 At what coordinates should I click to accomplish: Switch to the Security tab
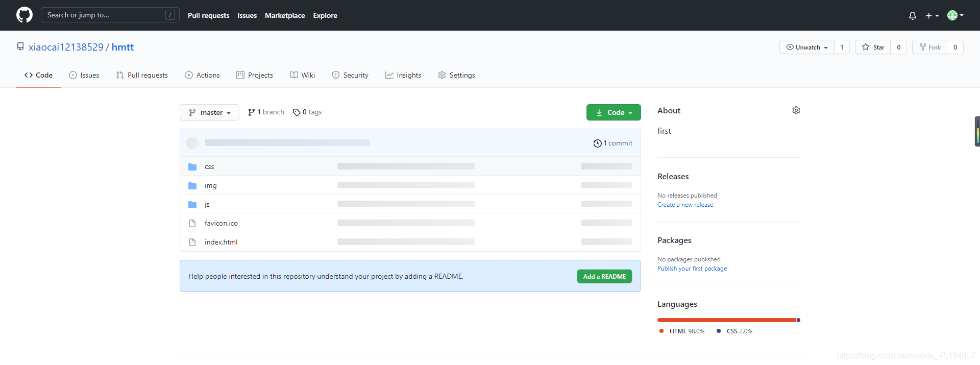tap(350, 75)
